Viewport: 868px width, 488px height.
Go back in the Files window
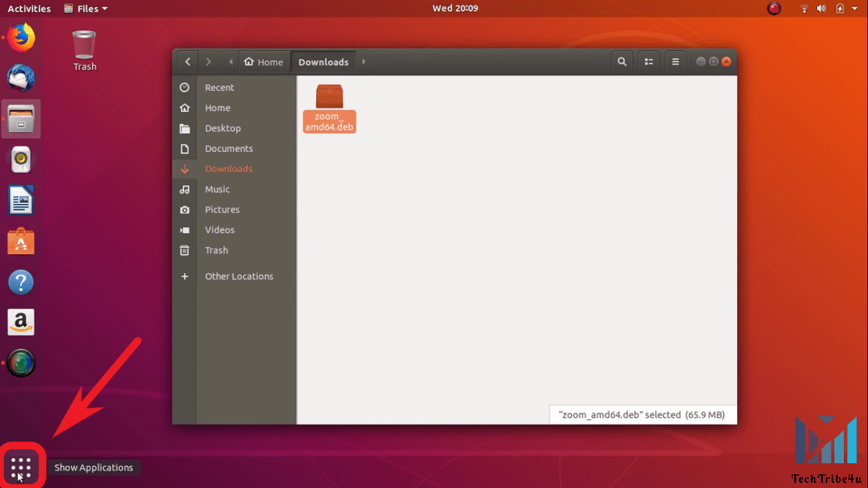click(x=187, y=62)
